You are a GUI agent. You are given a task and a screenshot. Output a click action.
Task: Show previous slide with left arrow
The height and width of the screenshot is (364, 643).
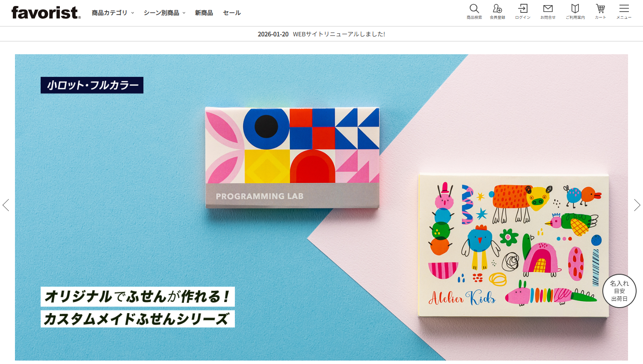(x=6, y=205)
